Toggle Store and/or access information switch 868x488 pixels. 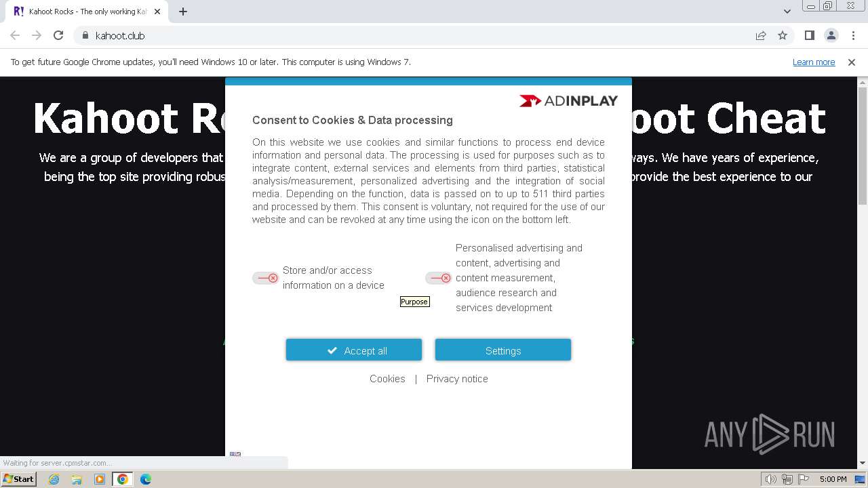point(265,278)
